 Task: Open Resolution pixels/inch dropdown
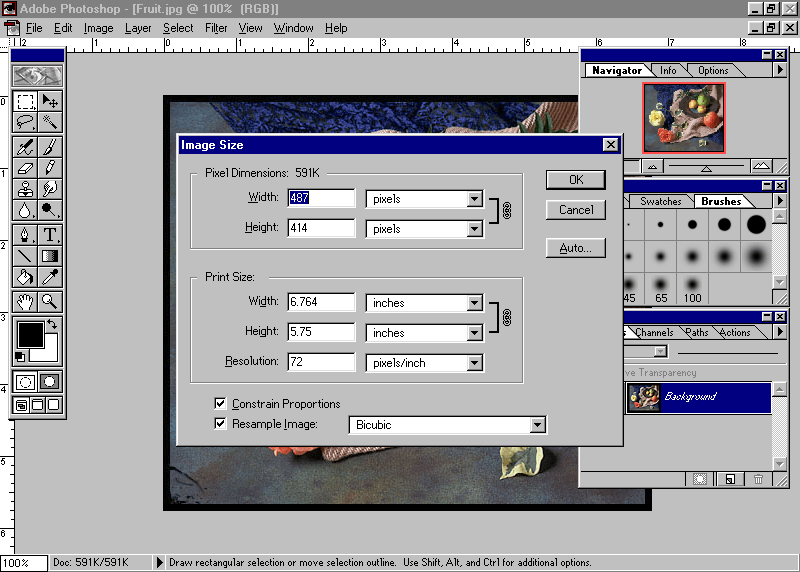(474, 363)
